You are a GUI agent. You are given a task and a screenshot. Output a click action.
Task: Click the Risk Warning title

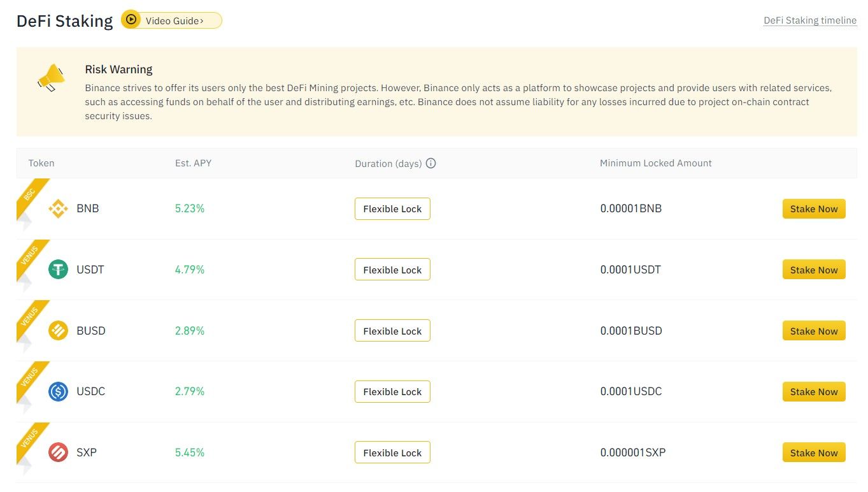point(118,69)
